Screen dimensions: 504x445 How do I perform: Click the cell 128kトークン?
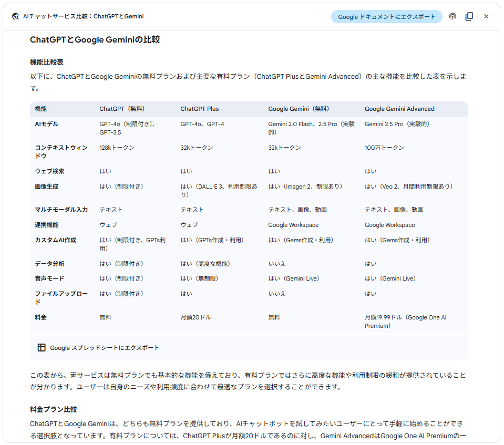[117, 148]
